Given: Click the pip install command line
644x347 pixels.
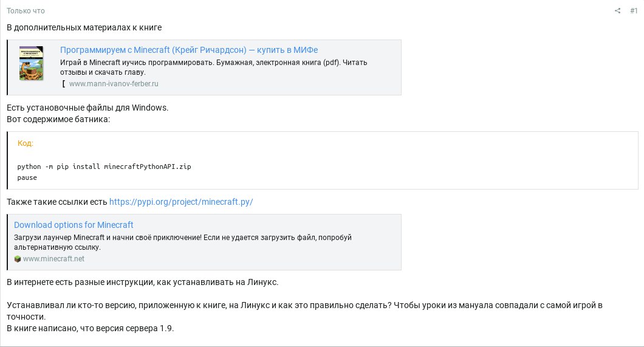Looking at the screenshot, I should 104,167.
